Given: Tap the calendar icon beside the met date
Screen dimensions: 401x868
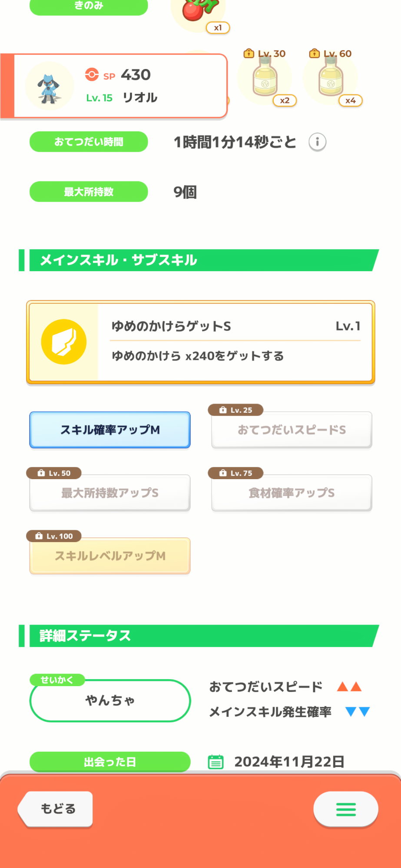Looking at the screenshot, I should coord(216,762).
